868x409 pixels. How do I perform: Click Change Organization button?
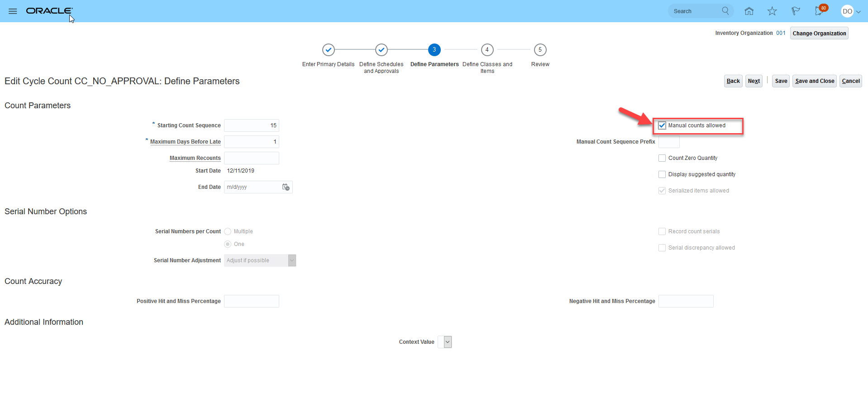(x=819, y=33)
